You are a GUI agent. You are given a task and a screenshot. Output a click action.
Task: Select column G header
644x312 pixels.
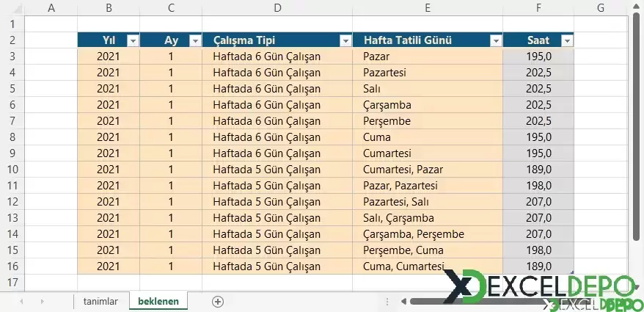[601, 7]
